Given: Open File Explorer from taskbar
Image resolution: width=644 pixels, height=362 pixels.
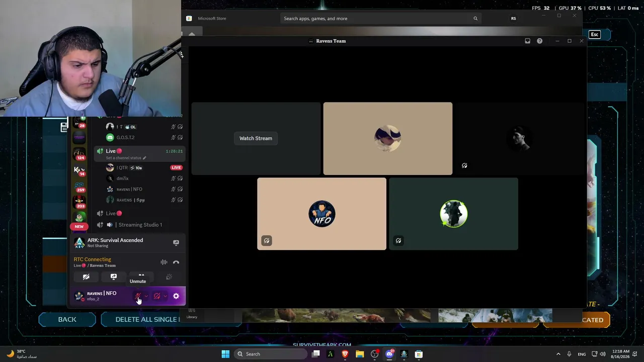Looking at the screenshot, I should point(360,354).
